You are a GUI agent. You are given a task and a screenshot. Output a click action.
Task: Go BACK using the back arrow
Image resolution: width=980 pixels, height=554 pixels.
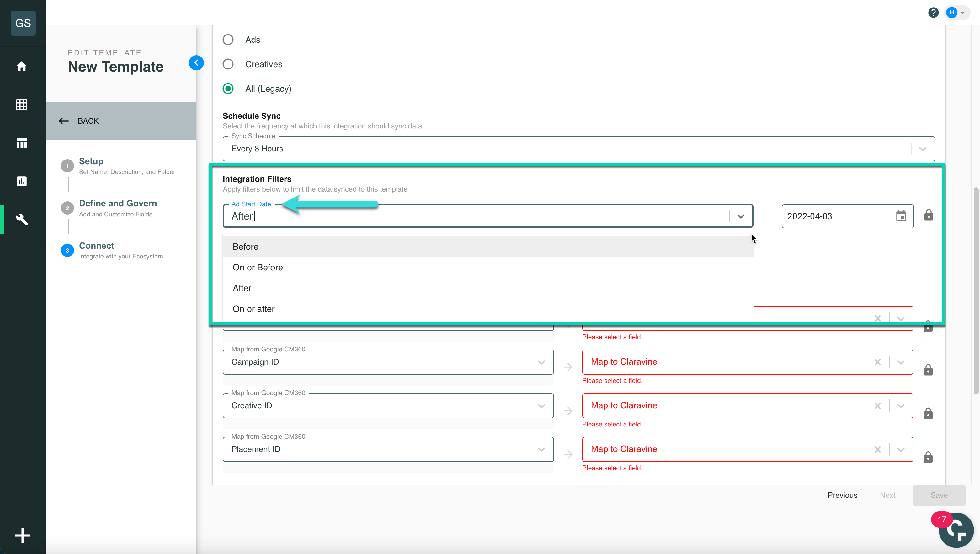(x=64, y=121)
